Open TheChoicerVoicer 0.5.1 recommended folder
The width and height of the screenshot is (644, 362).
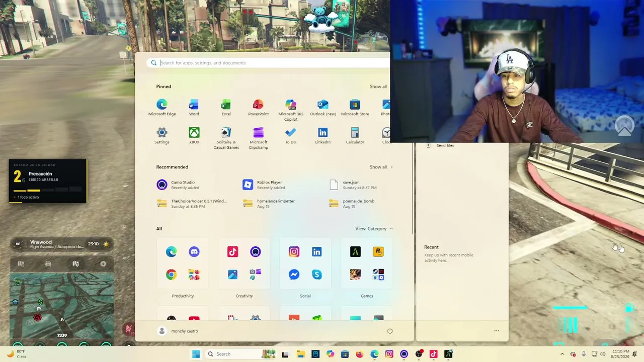click(192, 204)
